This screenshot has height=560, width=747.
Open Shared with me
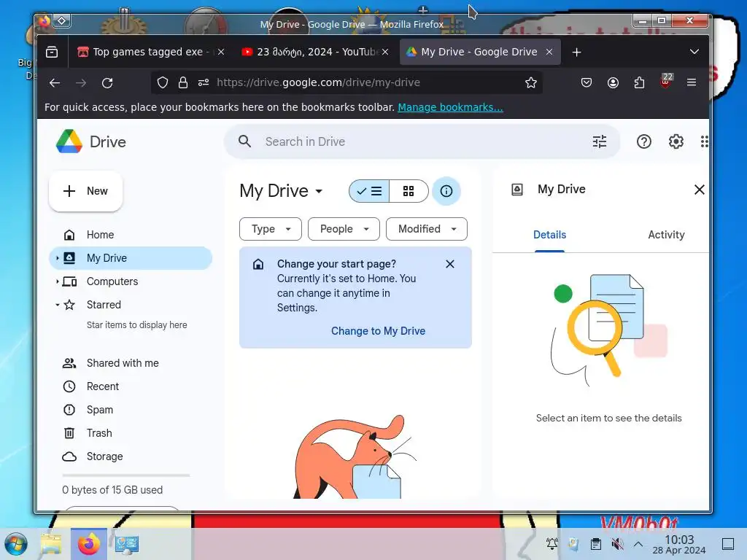click(131, 363)
